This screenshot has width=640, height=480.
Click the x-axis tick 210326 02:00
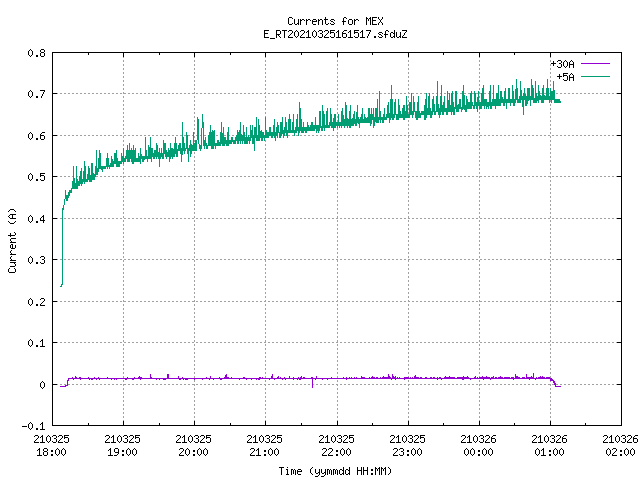tap(620, 445)
